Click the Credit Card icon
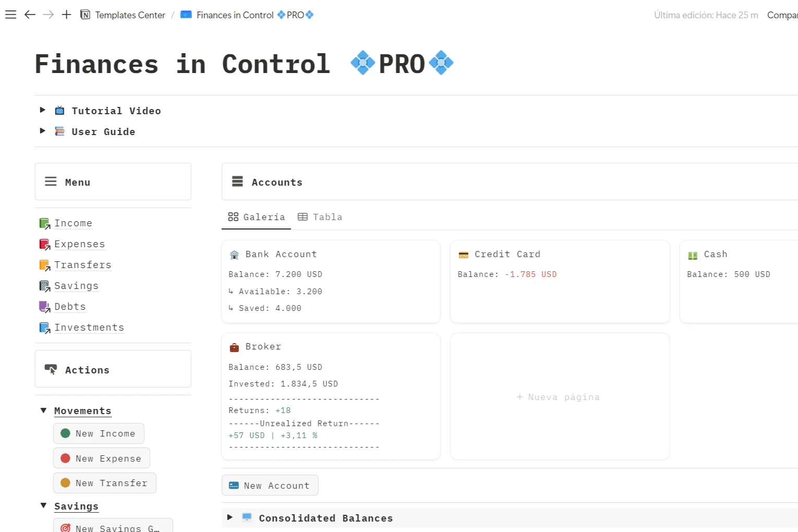 [x=463, y=255]
